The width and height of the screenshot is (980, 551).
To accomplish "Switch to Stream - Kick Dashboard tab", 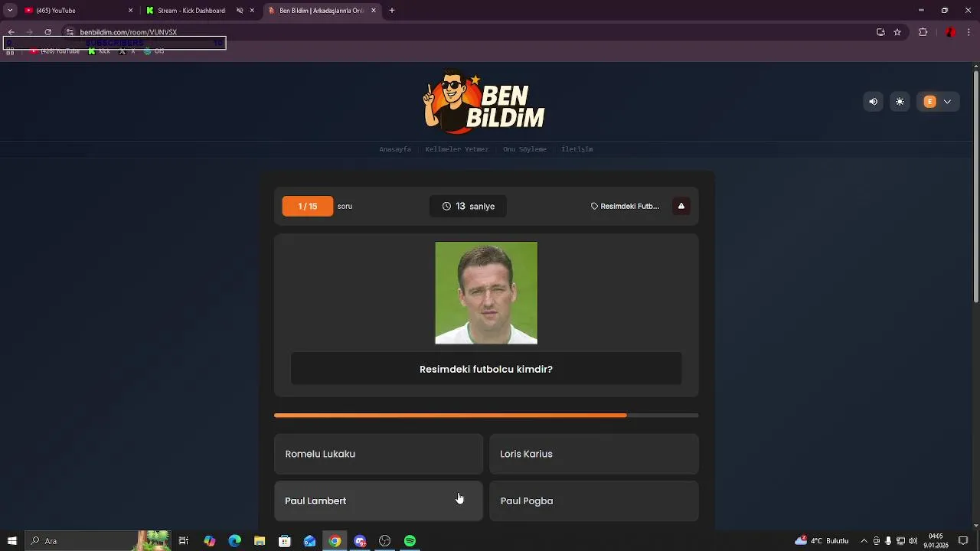I will coord(191,11).
